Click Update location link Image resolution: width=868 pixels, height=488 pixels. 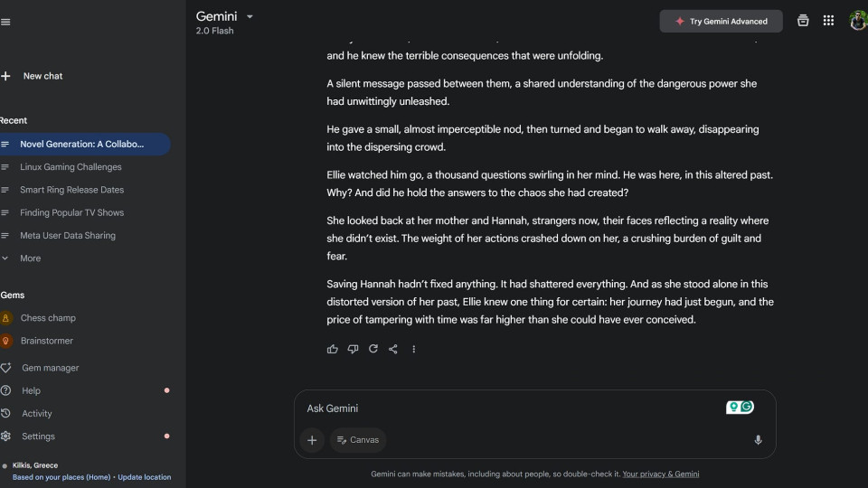pos(144,477)
